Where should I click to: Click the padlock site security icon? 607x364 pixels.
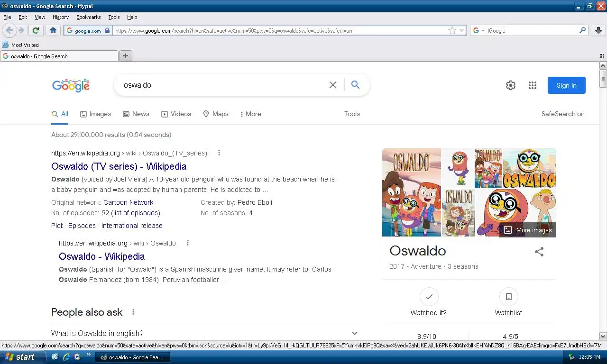[107, 30]
